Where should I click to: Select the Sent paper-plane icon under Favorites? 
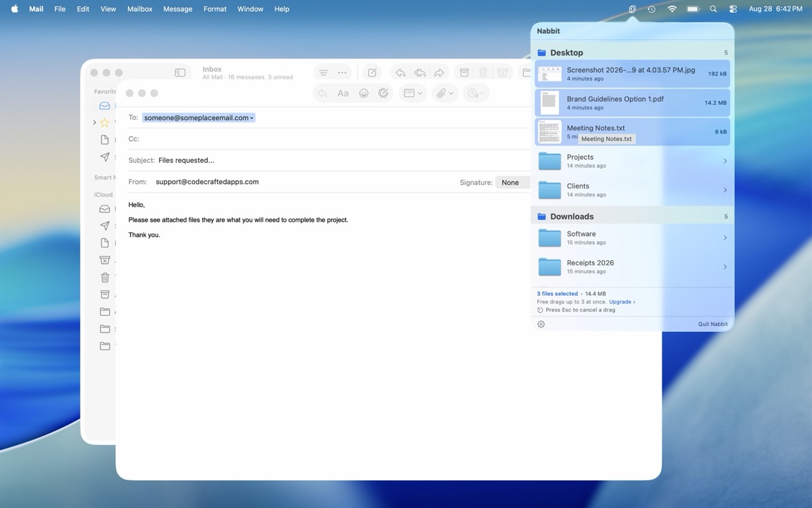coord(104,157)
